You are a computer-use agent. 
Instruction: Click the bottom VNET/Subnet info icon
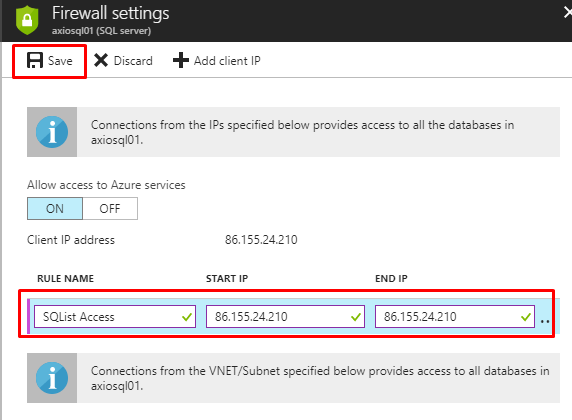52,378
